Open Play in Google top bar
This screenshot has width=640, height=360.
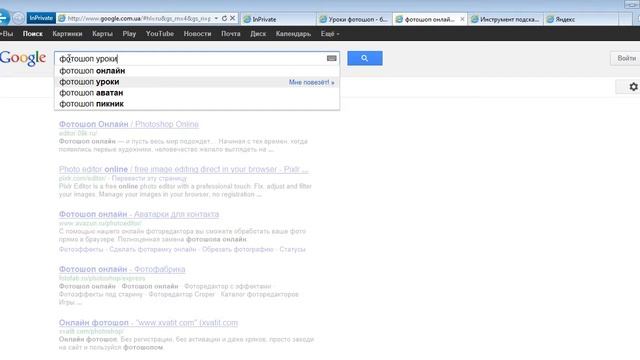(x=129, y=34)
